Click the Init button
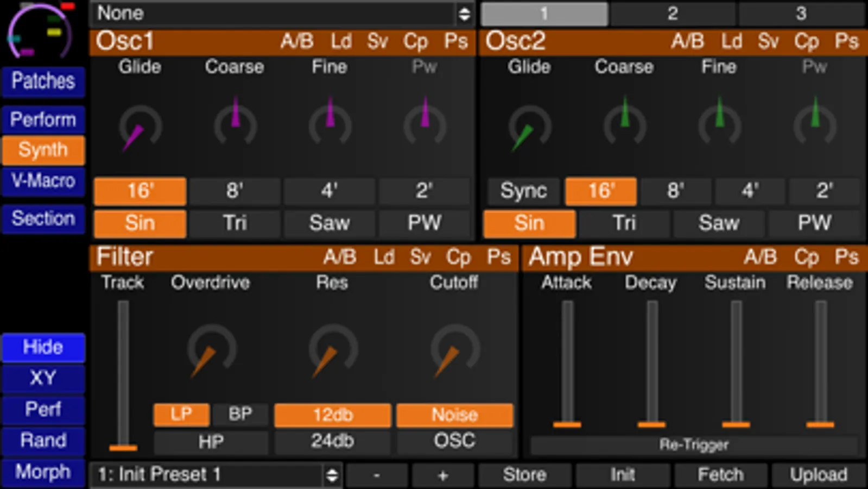 (623, 475)
